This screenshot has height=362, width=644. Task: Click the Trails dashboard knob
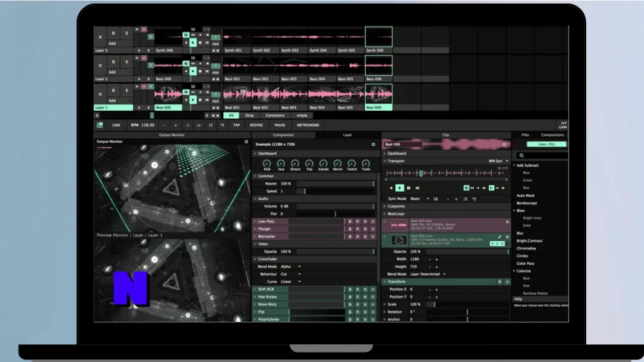(x=365, y=165)
